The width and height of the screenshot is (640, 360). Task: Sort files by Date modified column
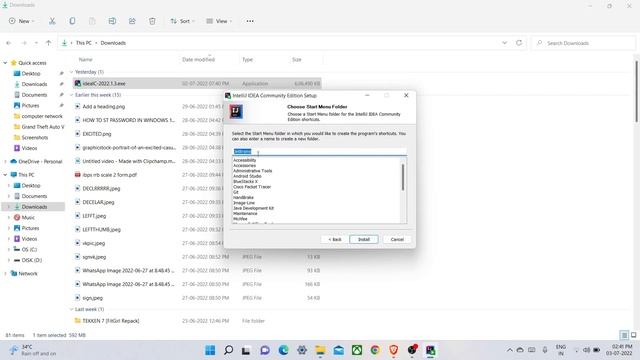point(198,60)
